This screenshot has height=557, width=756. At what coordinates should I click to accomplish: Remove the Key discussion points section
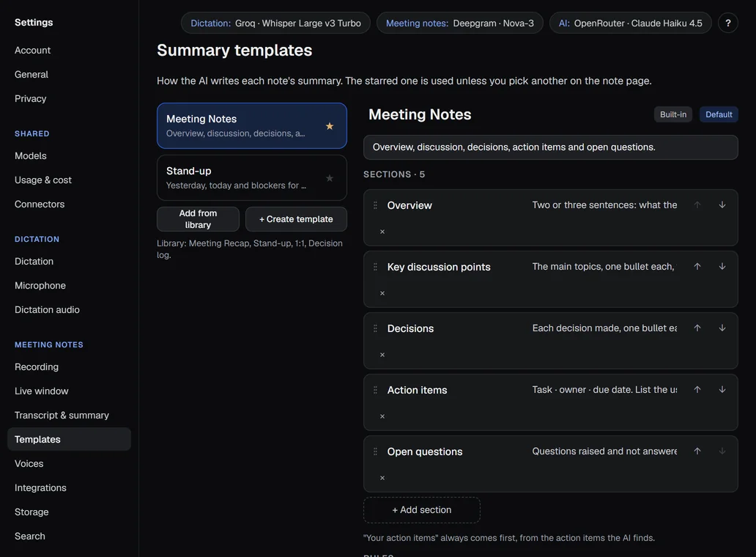pyautogui.click(x=382, y=293)
